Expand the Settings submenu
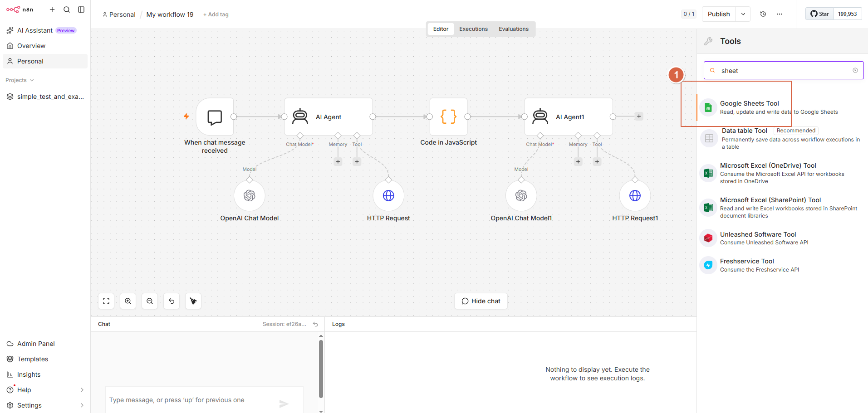868x413 pixels. (82, 405)
